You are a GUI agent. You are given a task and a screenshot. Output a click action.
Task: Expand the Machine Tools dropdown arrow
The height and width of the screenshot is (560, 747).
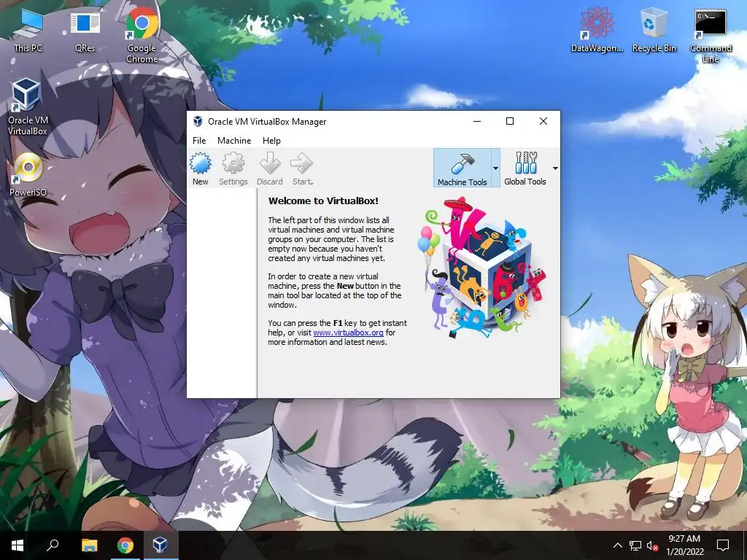[x=495, y=168]
